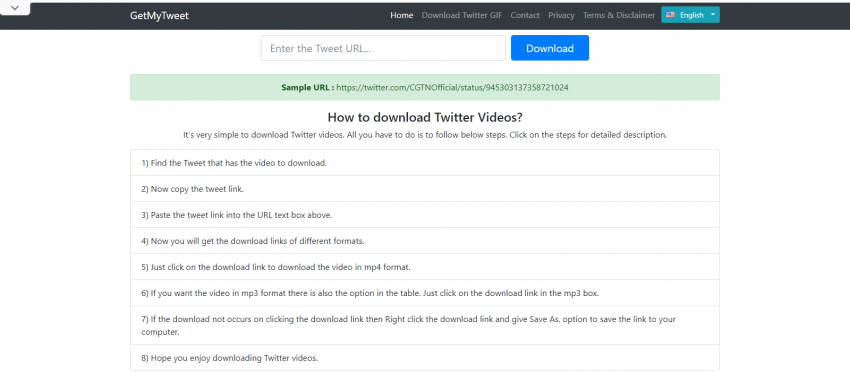Image resolution: width=850 pixels, height=372 pixels.
Task: Click the 'Sample URL :' label
Action: (x=307, y=87)
